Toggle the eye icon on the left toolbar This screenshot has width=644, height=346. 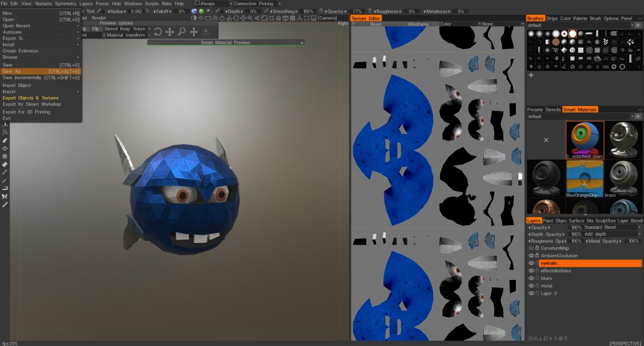5,148
